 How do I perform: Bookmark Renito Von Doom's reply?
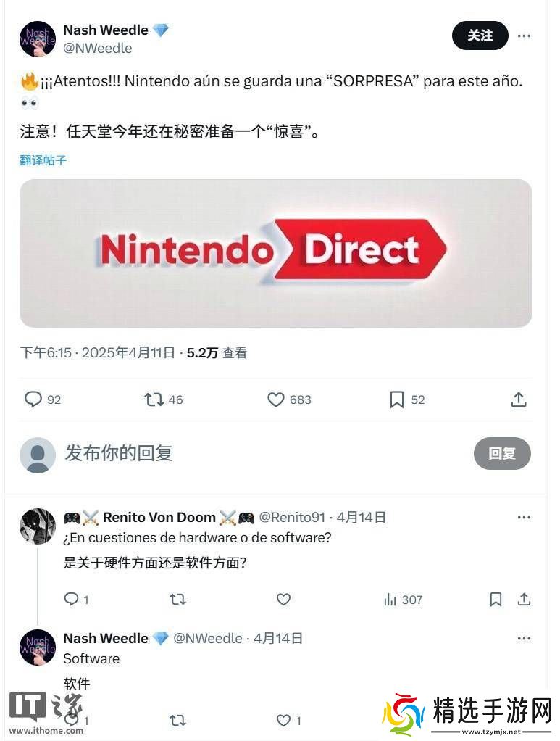coord(496,599)
